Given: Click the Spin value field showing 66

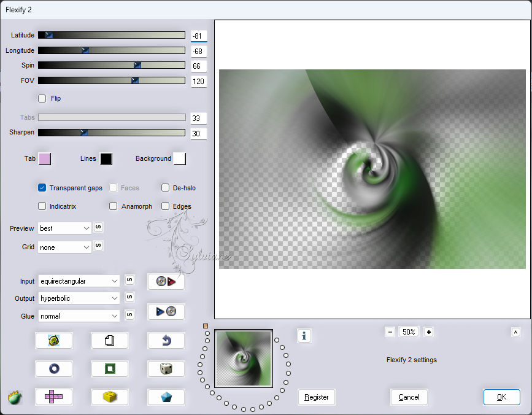Looking at the screenshot, I should click(199, 66).
